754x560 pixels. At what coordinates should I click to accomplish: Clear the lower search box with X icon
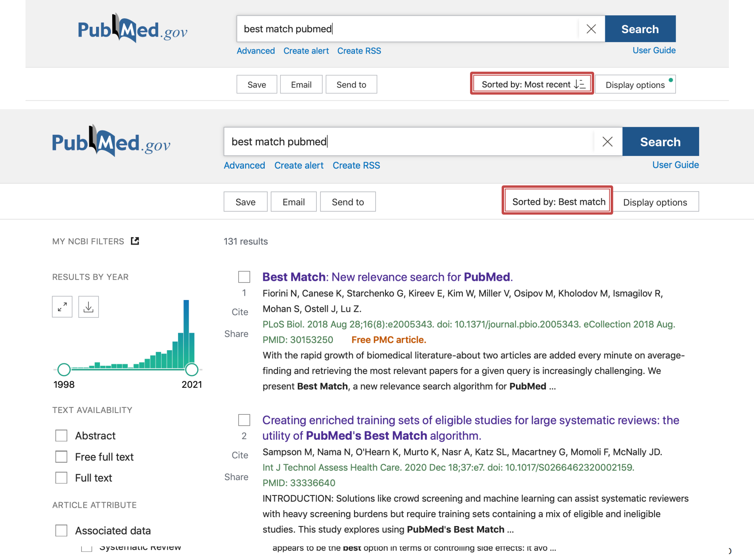[607, 142]
